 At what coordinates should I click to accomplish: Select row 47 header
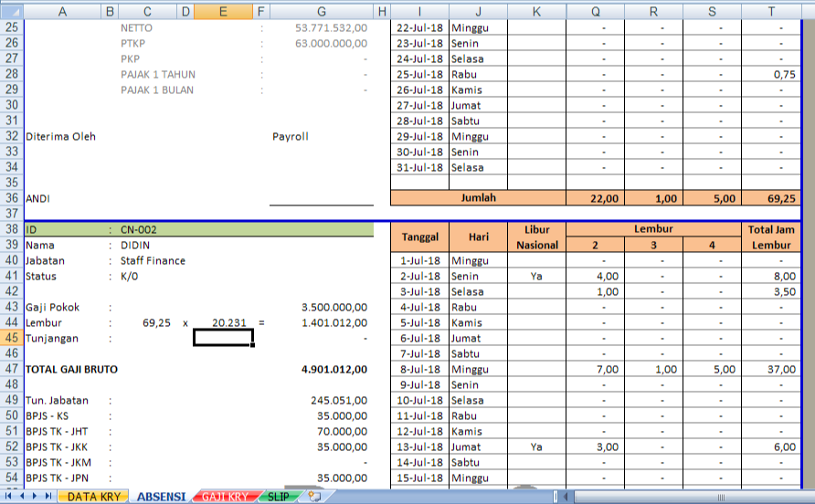click(11, 369)
